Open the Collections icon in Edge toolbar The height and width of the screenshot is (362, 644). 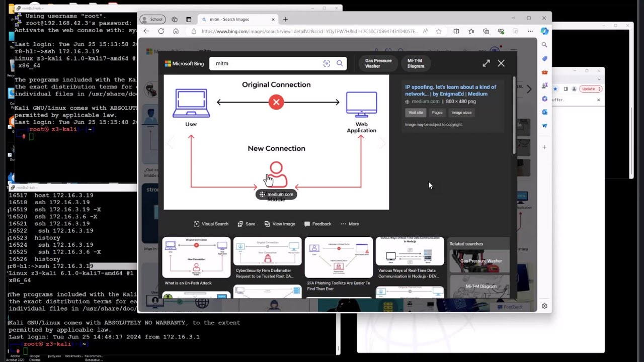486,31
